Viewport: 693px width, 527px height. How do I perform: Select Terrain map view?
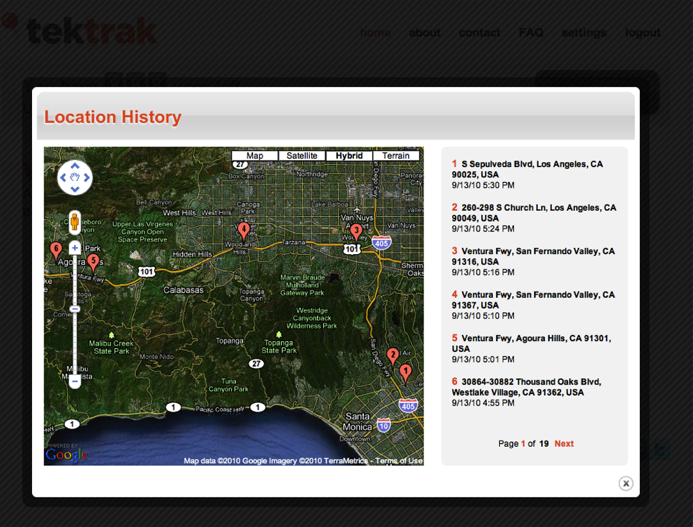coord(396,156)
